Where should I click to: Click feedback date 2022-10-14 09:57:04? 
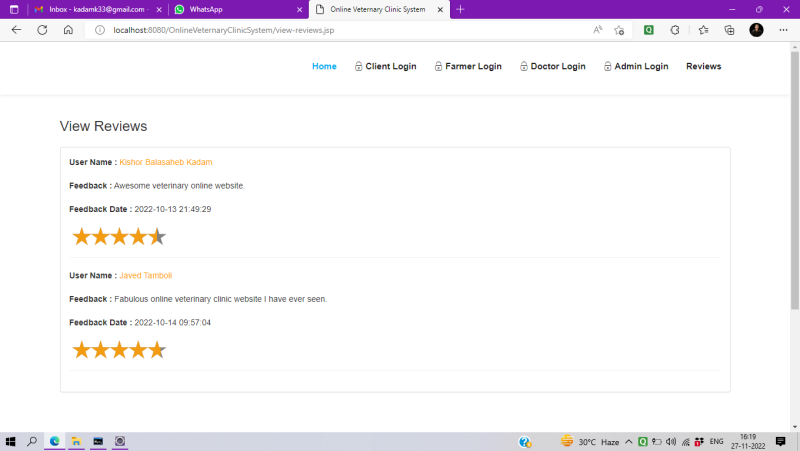[172, 322]
